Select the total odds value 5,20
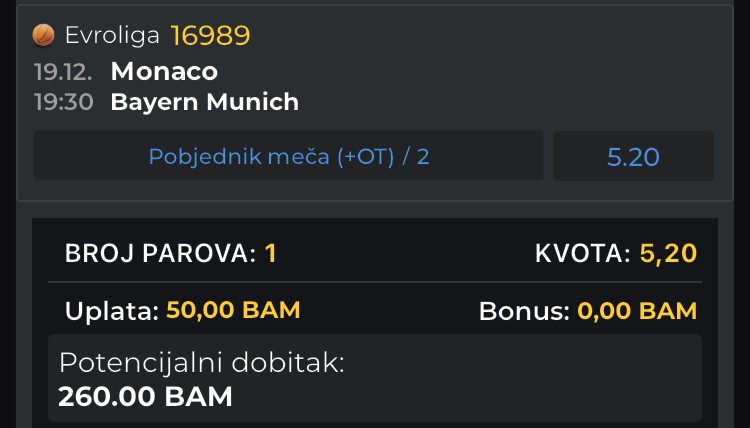Viewport: 750px width, 428px height. click(667, 254)
